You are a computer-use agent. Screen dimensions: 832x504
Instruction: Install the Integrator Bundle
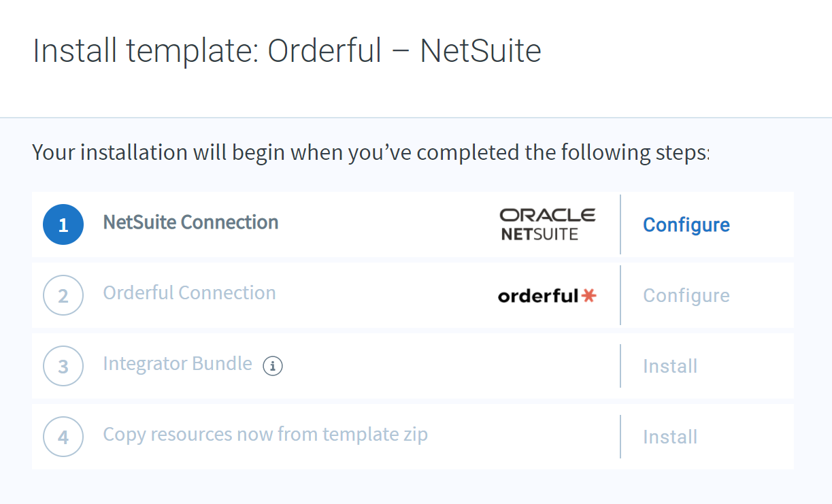(x=670, y=366)
